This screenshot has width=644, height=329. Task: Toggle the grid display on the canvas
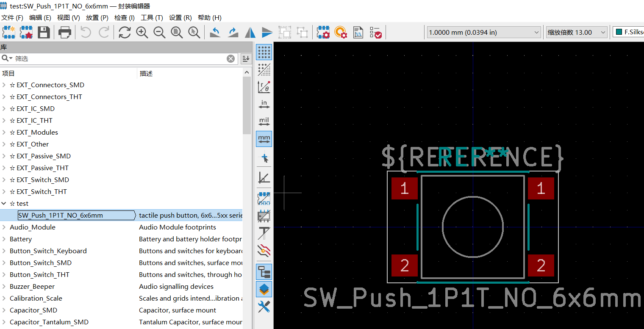point(264,52)
